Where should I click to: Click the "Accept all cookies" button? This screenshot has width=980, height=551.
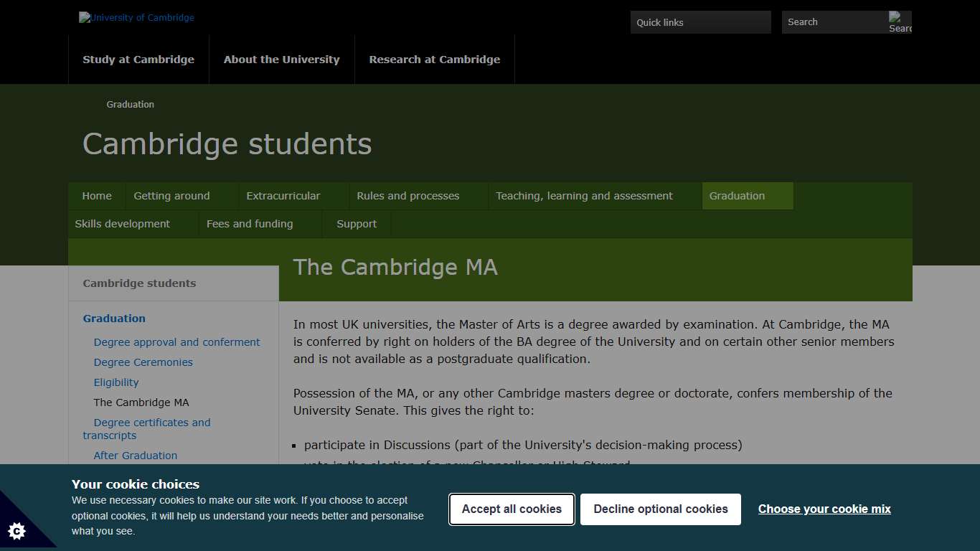(511, 509)
